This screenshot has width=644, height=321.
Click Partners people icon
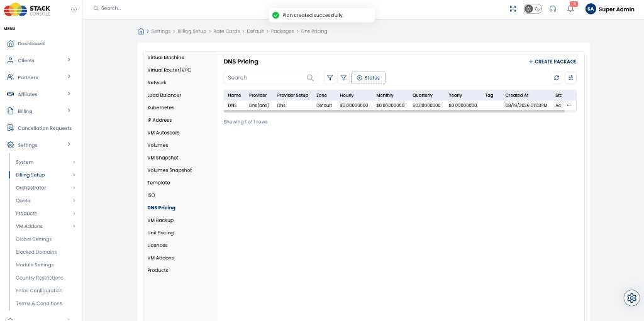11,77
